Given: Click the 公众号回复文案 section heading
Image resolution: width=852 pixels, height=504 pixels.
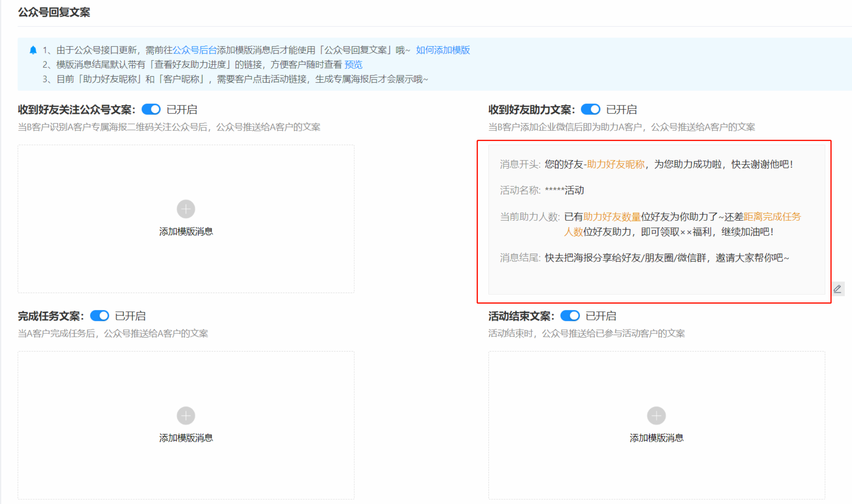Looking at the screenshot, I should (54, 12).
